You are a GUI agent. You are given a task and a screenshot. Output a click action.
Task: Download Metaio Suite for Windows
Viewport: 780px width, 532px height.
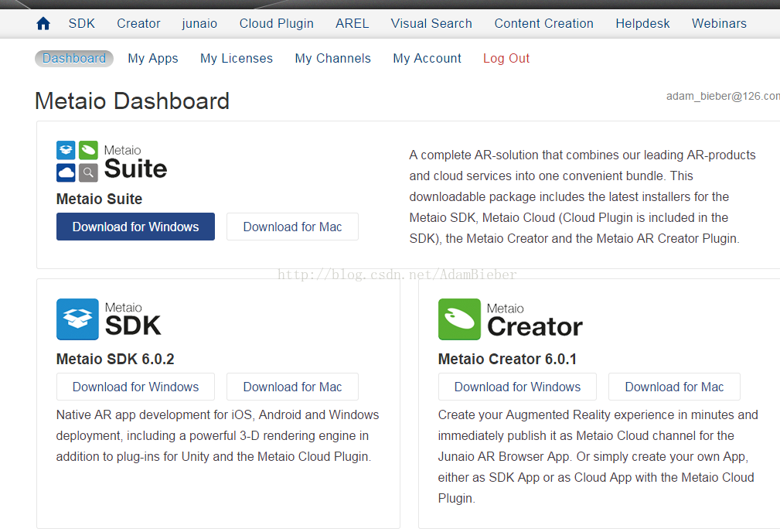click(x=135, y=227)
